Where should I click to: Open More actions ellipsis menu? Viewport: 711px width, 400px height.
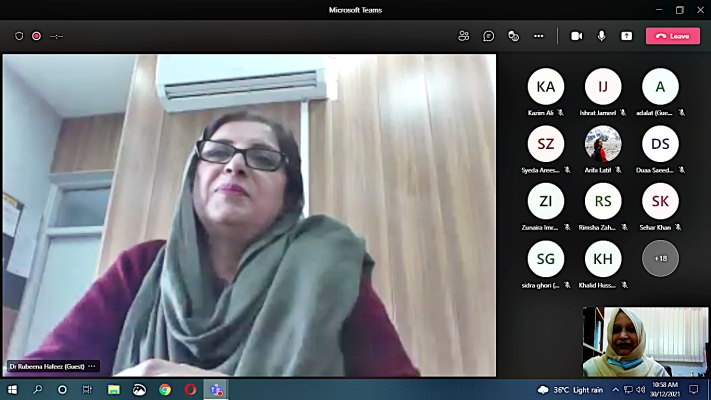point(539,36)
